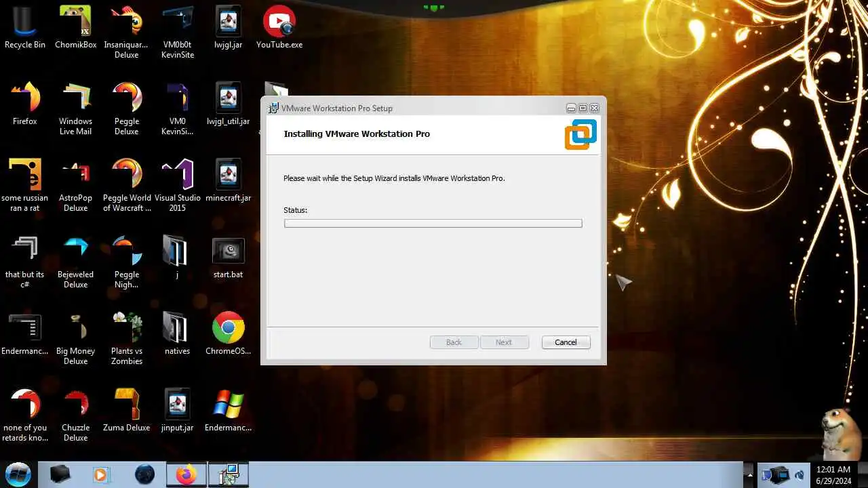Select the jinput.jar file icon

tap(177, 410)
